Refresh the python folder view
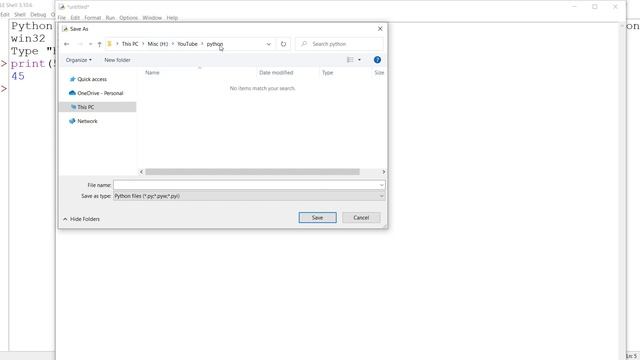 283,44
